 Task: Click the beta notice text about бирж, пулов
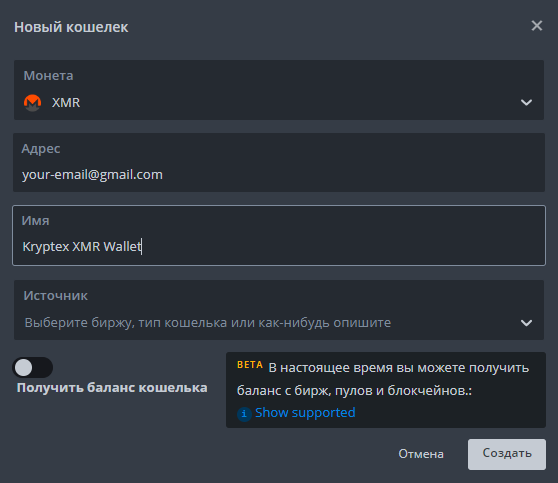383,379
